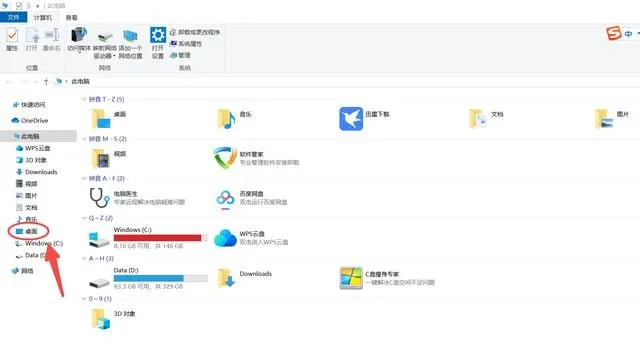Select 音乐 in the navigation pane
This screenshot has height=363, width=640.
(x=27, y=219)
